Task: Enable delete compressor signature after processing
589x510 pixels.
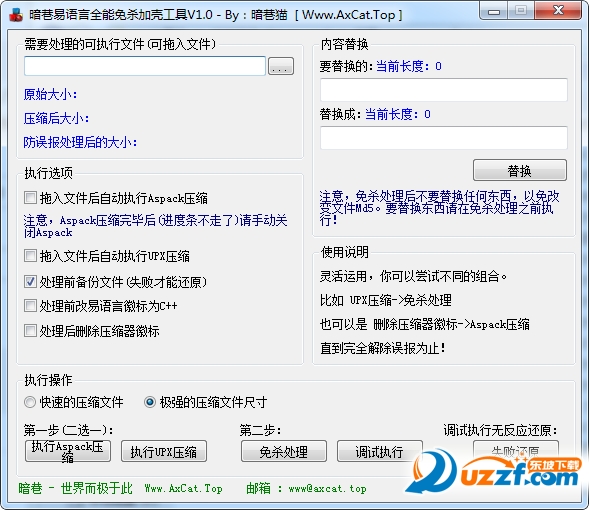Action: tap(30, 331)
